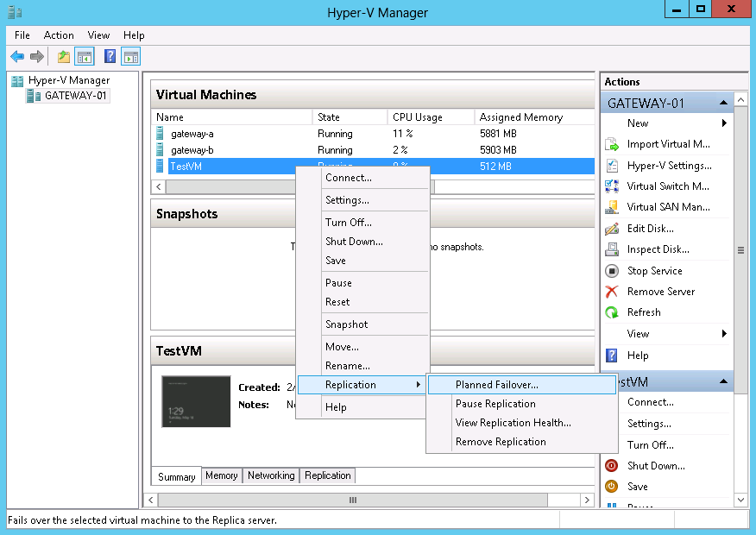
Task: Switch to the Summary tab
Action: pyautogui.click(x=176, y=476)
